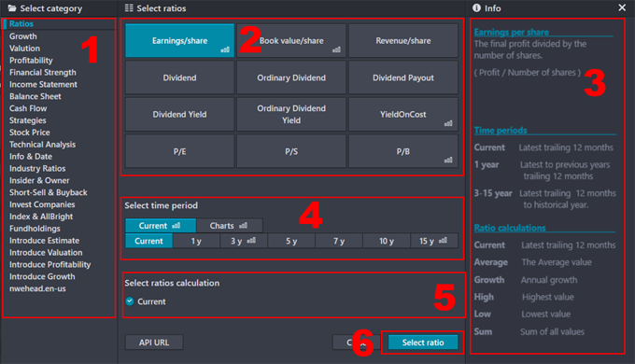This screenshot has height=364, width=635.
Task: Open Financial Strength category
Action: (43, 73)
